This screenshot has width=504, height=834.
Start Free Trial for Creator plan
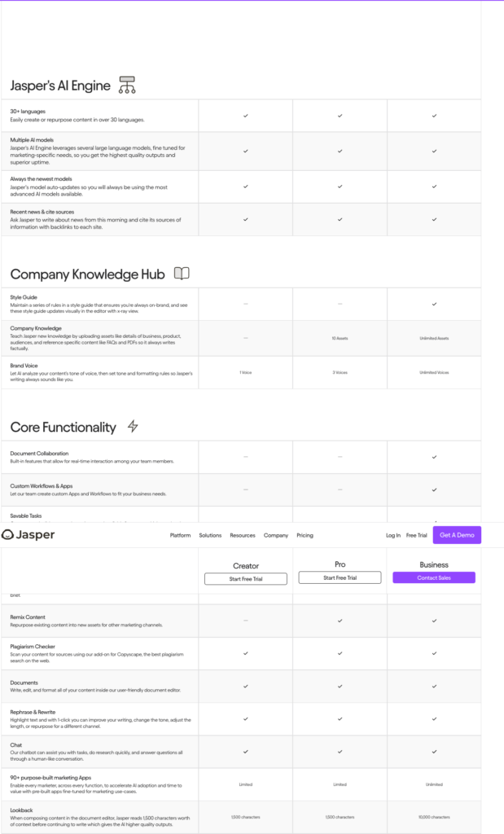[246, 579]
